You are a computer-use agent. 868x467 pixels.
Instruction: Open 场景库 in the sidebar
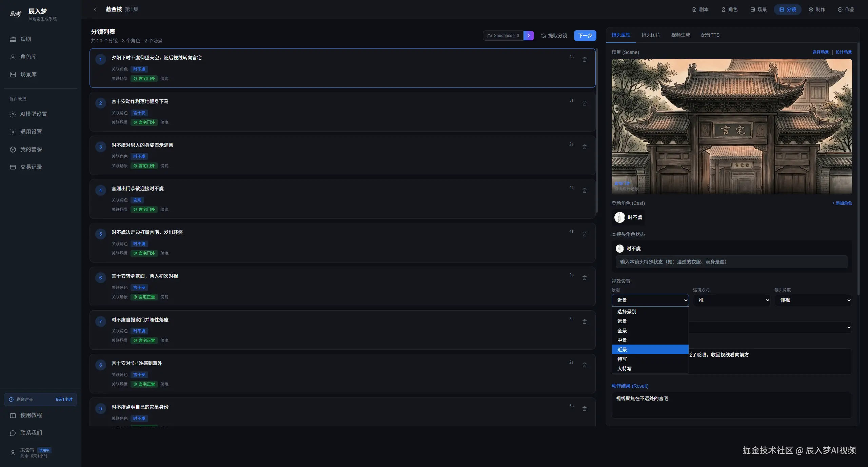(28, 75)
